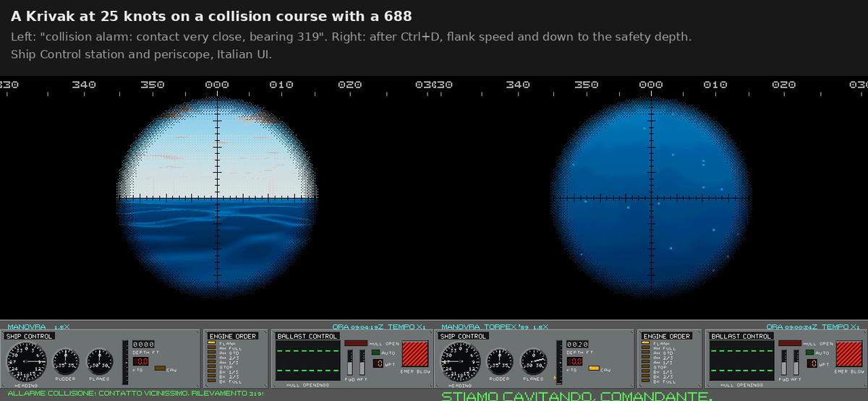Click the 350 bearing mark above left periscope
This screenshot has width=868, height=401.
[x=153, y=85]
